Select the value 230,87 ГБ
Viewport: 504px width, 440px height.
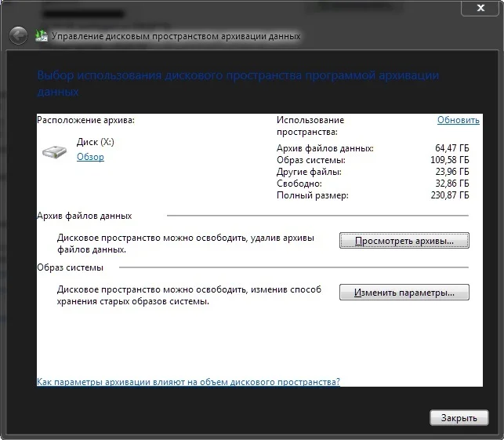pos(450,195)
